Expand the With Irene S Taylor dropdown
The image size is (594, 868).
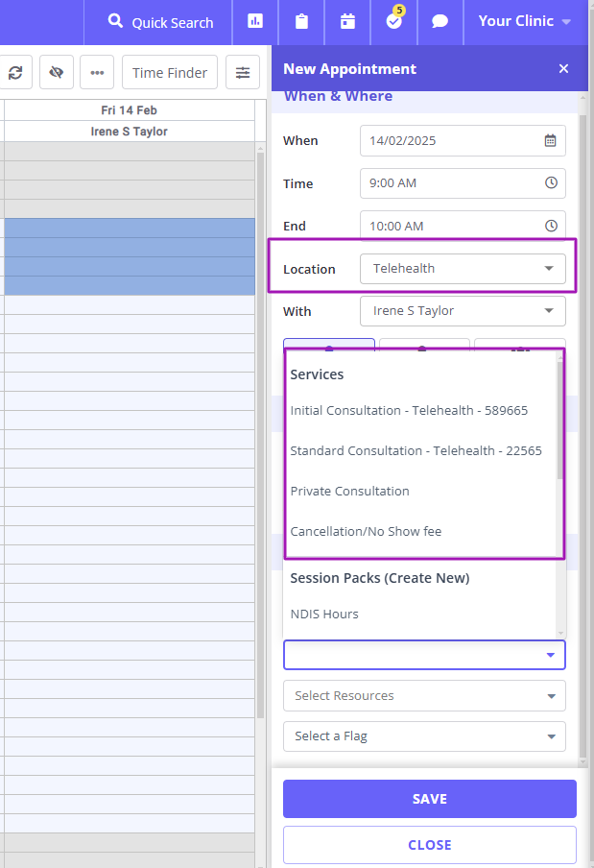463,311
